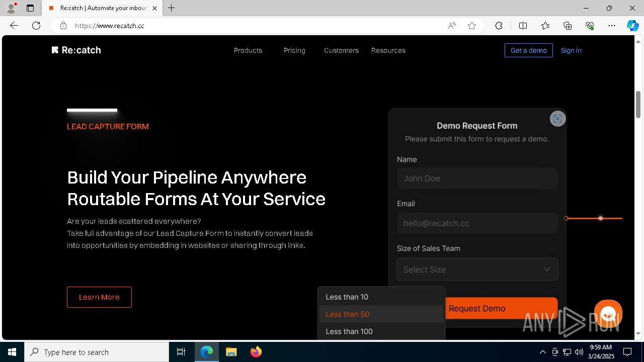644x362 pixels.
Task: Open the Customers menu item
Action: 341,50
